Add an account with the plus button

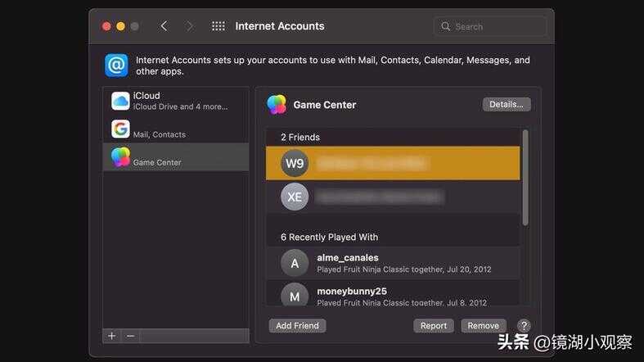point(111,336)
